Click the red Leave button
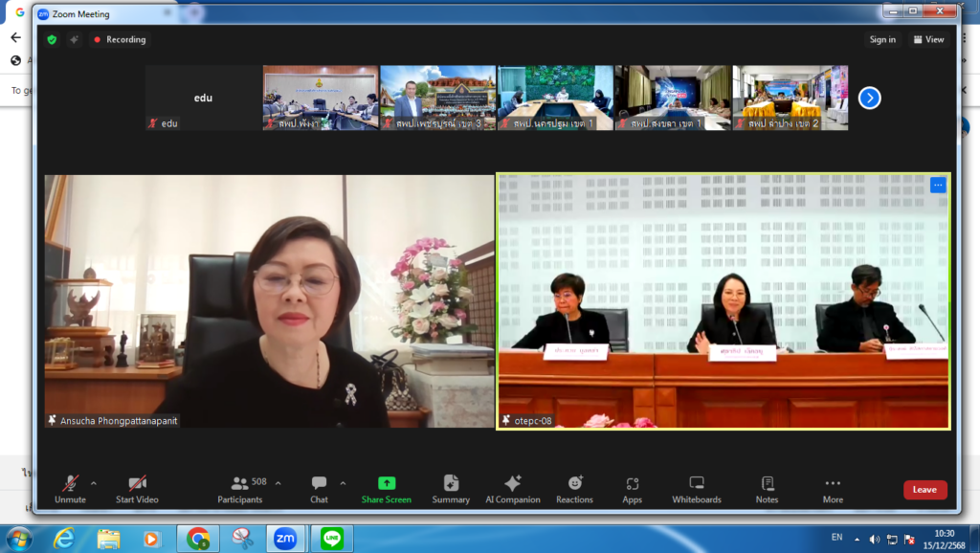 924,490
